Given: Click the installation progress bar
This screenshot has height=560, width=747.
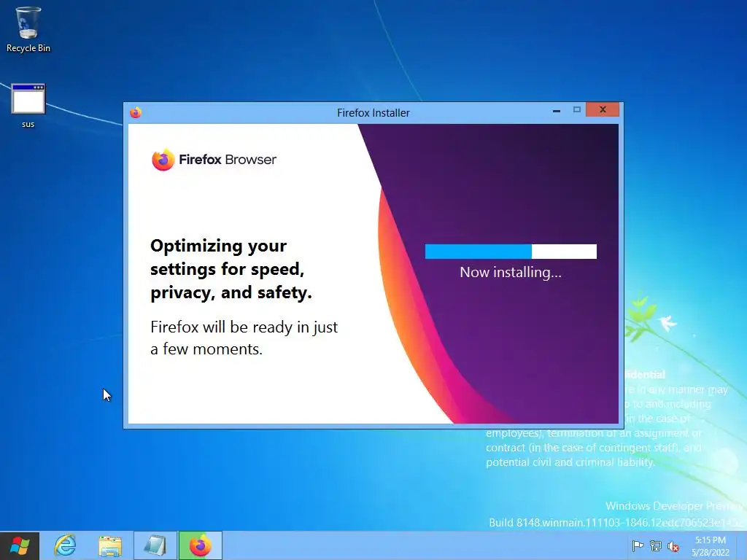Looking at the screenshot, I should 511,252.
